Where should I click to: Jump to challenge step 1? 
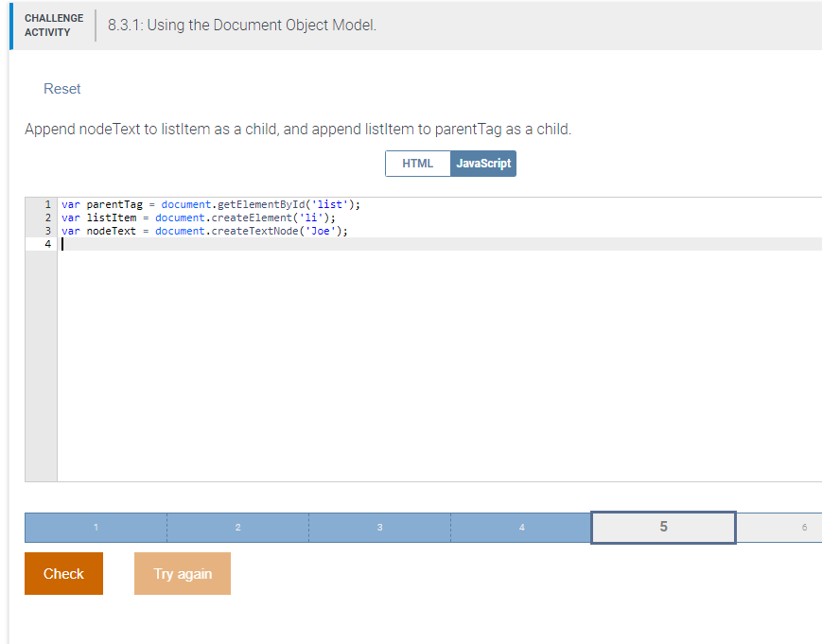pyautogui.click(x=95, y=527)
